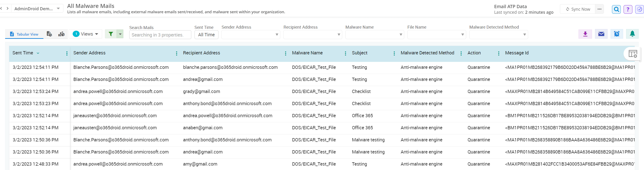This screenshot has width=644, height=170.
Task: Open the Malware Name filter dropdown
Action: [374, 35]
